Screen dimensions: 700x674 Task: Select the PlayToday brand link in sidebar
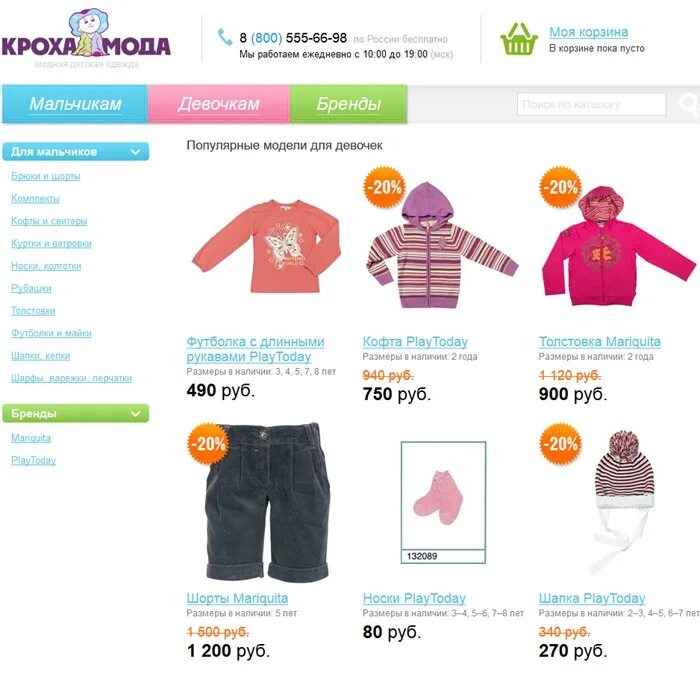[33, 460]
